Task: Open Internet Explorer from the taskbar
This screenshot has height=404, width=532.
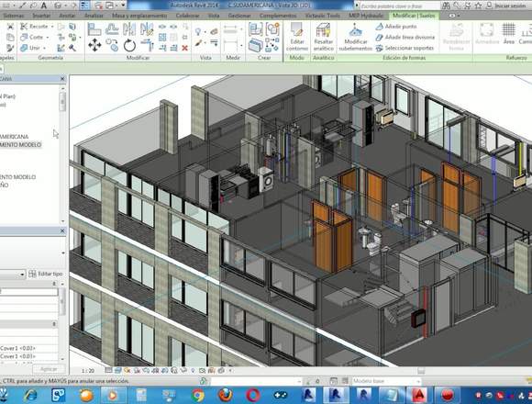Action: click(31, 396)
